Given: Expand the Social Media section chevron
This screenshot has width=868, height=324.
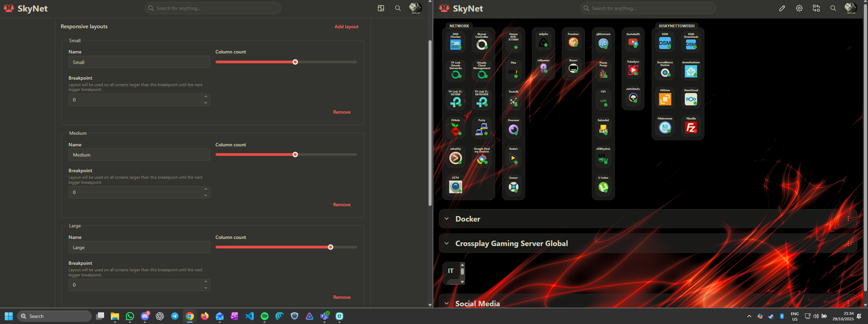Looking at the screenshot, I should click(447, 303).
